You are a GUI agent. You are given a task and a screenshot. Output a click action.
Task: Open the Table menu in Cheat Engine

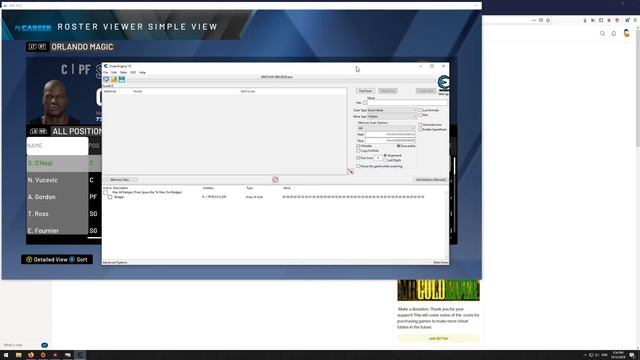point(123,72)
